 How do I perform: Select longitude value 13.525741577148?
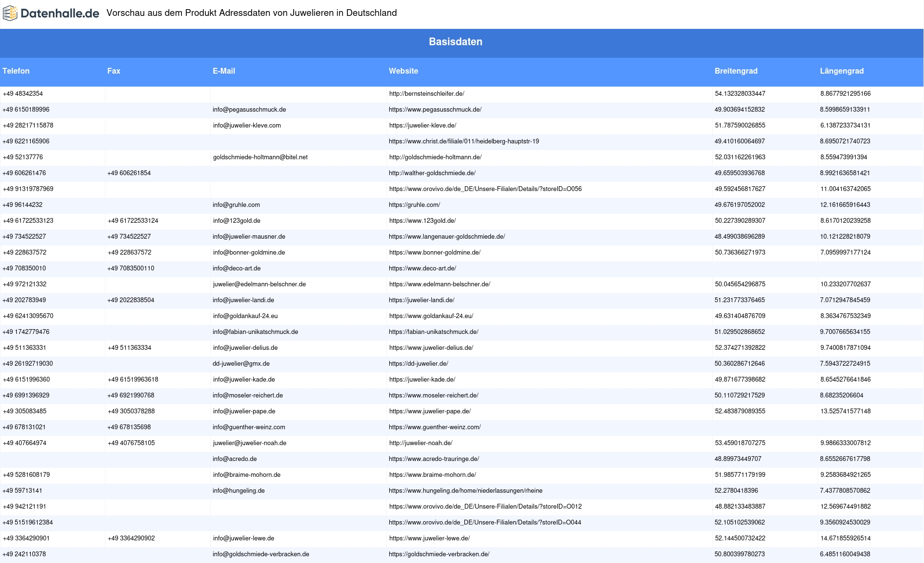tap(846, 411)
